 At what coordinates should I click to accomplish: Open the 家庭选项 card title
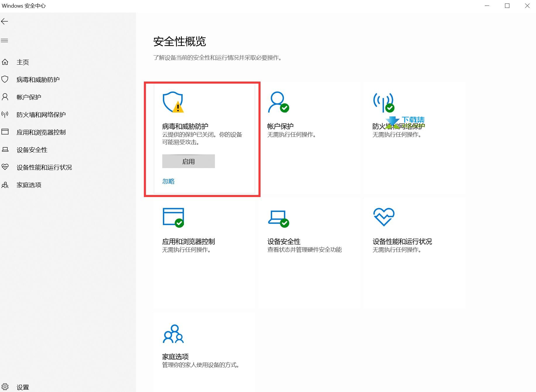[175, 357]
